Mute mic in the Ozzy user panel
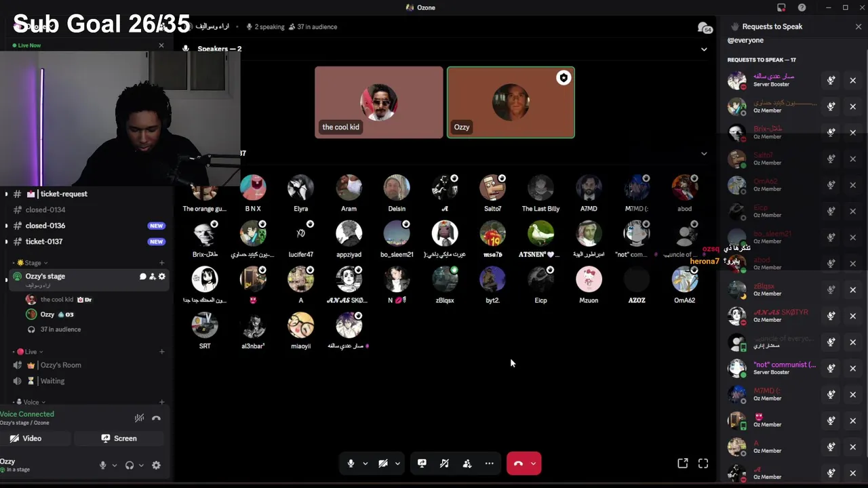This screenshot has width=868, height=488. point(103,465)
